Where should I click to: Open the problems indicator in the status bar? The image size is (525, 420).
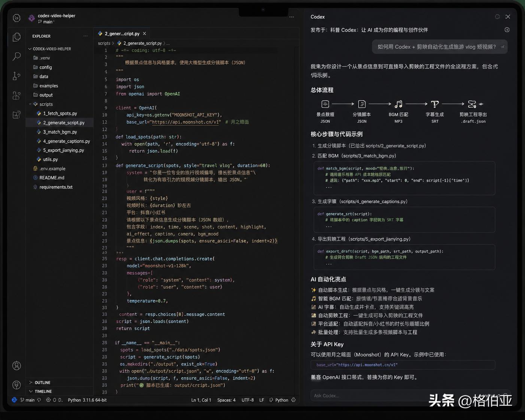(x=54, y=400)
